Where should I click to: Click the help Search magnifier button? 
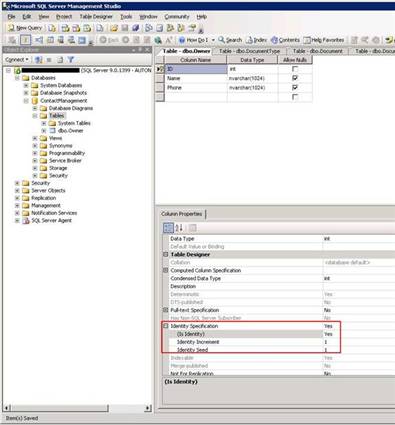[x=230, y=40]
